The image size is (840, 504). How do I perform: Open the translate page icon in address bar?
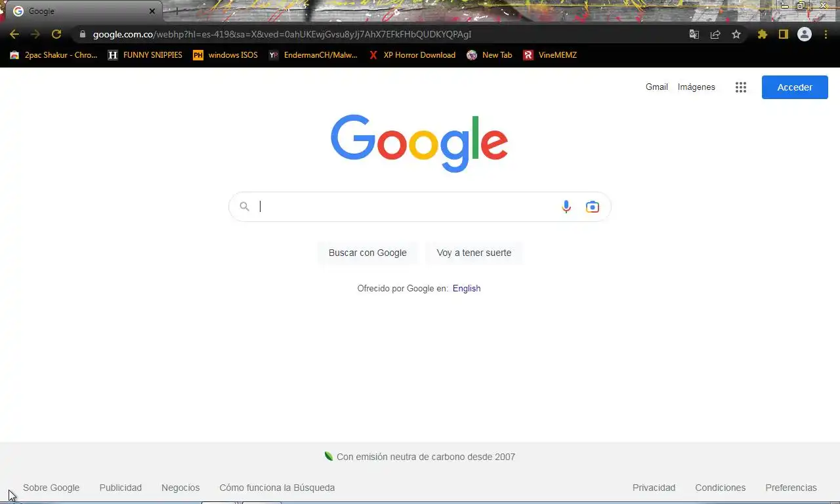pyautogui.click(x=694, y=34)
